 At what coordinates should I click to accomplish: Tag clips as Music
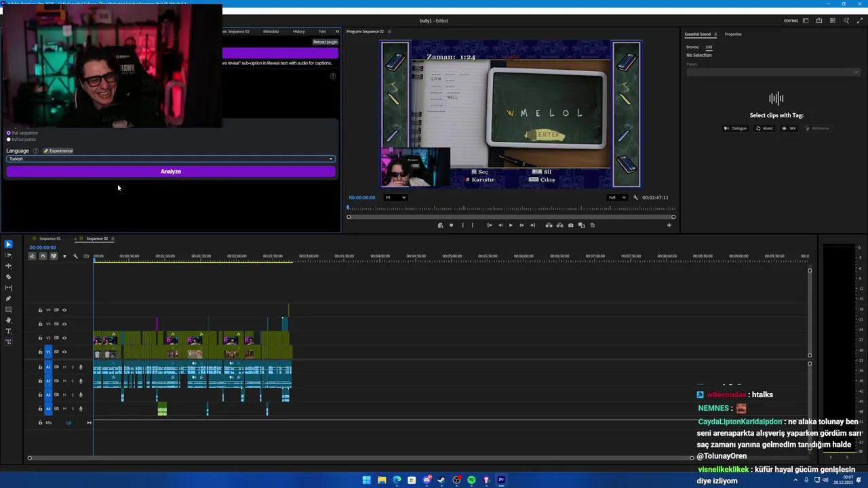[x=765, y=128]
